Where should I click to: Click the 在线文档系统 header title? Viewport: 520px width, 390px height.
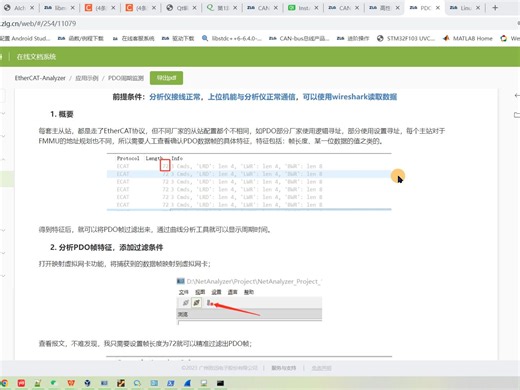[x=36, y=57]
